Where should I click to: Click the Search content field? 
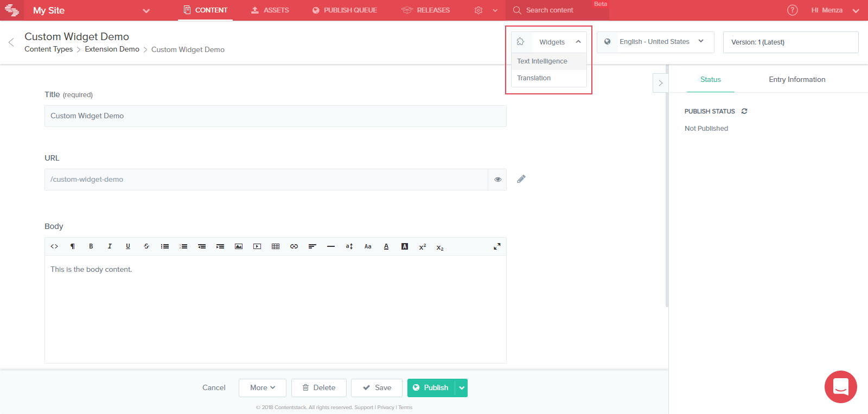(557, 10)
